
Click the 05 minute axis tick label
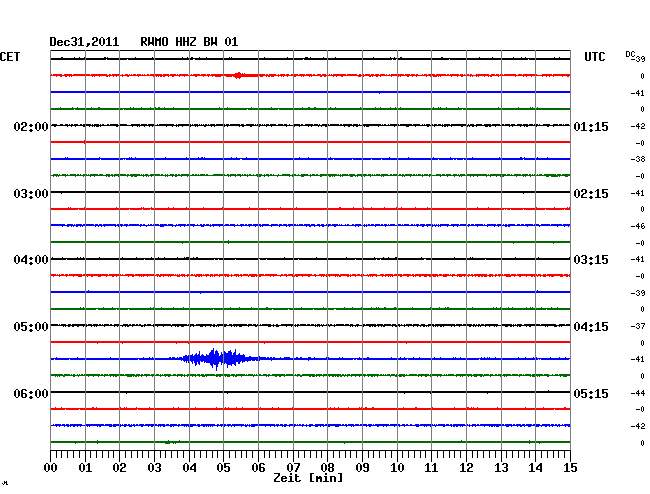pyautogui.click(x=223, y=467)
